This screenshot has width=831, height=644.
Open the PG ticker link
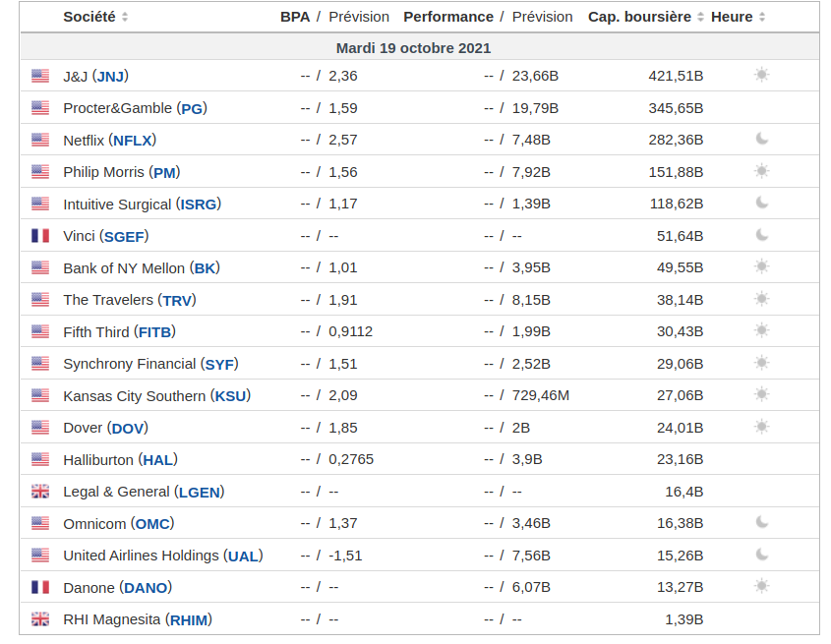pos(192,109)
